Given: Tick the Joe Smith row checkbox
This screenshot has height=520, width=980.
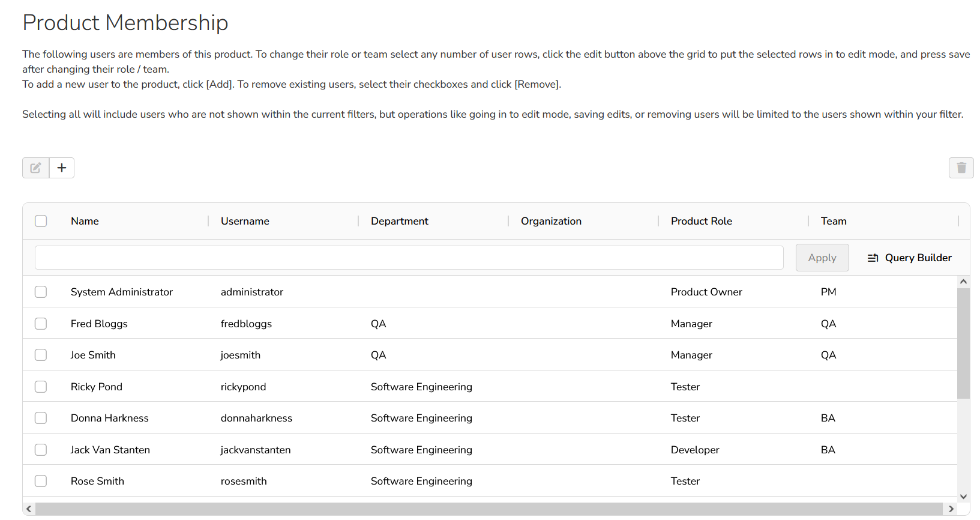Looking at the screenshot, I should pyautogui.click(x=41, y=355).
